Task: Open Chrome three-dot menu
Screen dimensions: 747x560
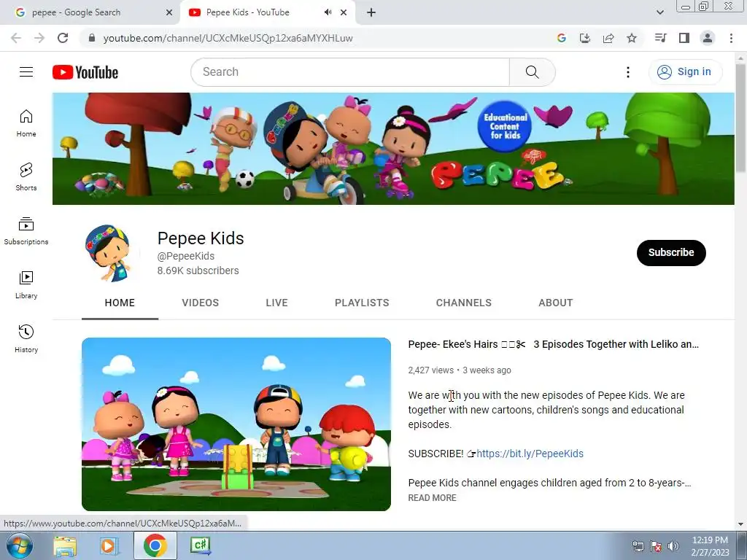Action: (x=731, y=38)
